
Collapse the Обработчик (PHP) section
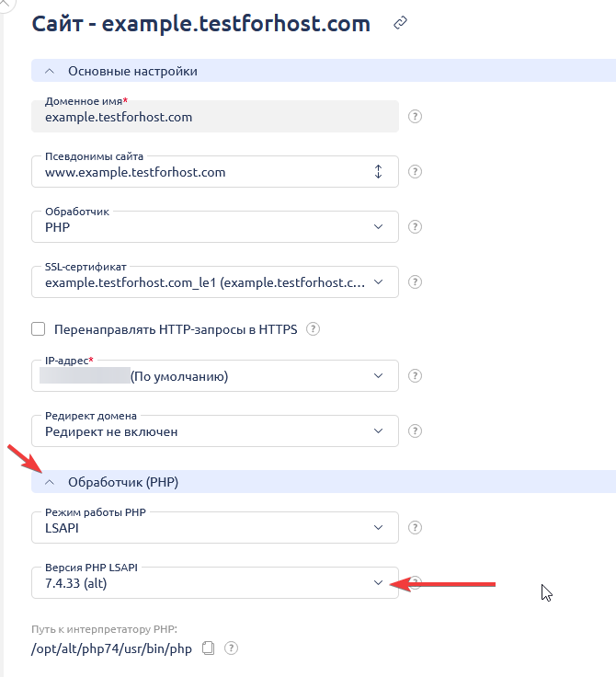[x=50, y=482]
